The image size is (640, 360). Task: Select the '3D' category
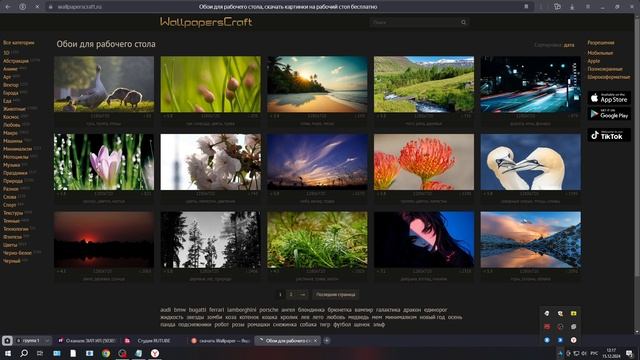click(7, 53)
